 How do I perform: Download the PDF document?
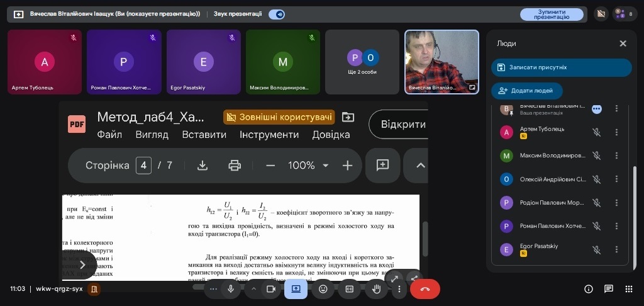coord(202,166)
